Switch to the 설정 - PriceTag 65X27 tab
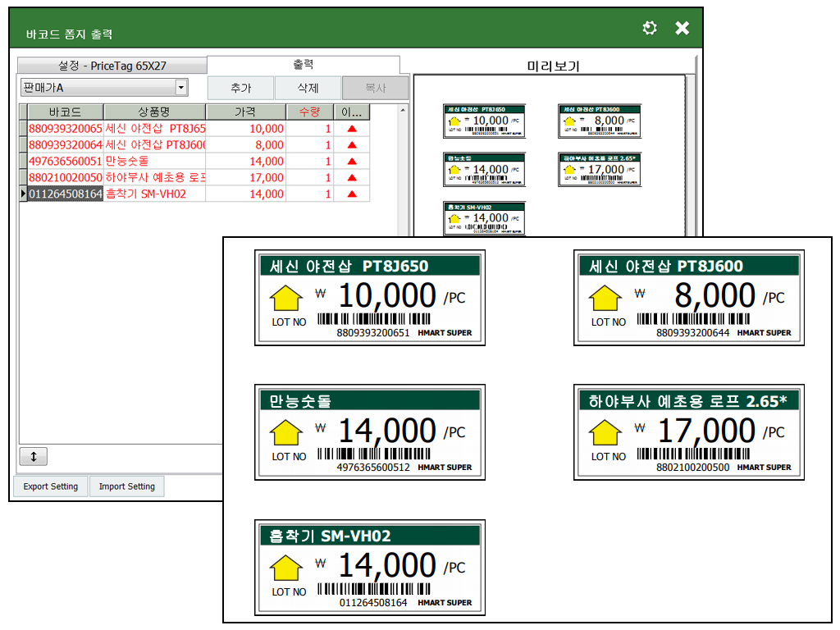Image resolution: width=840 pixels, height=630 pixels. (x=112, y=66)
